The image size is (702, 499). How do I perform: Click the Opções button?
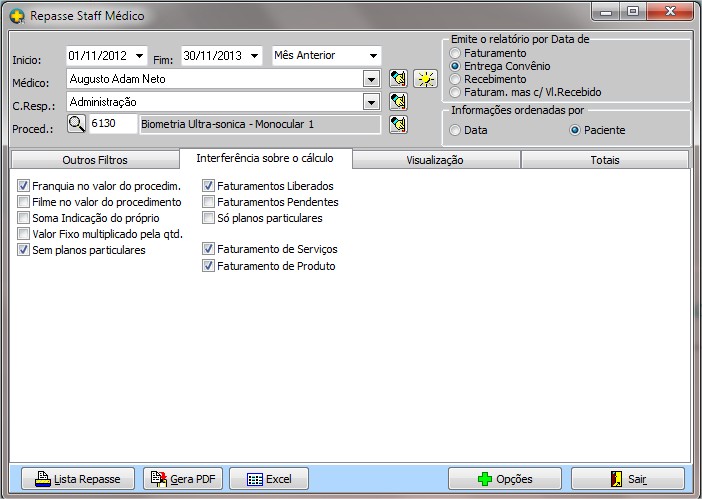505,479
